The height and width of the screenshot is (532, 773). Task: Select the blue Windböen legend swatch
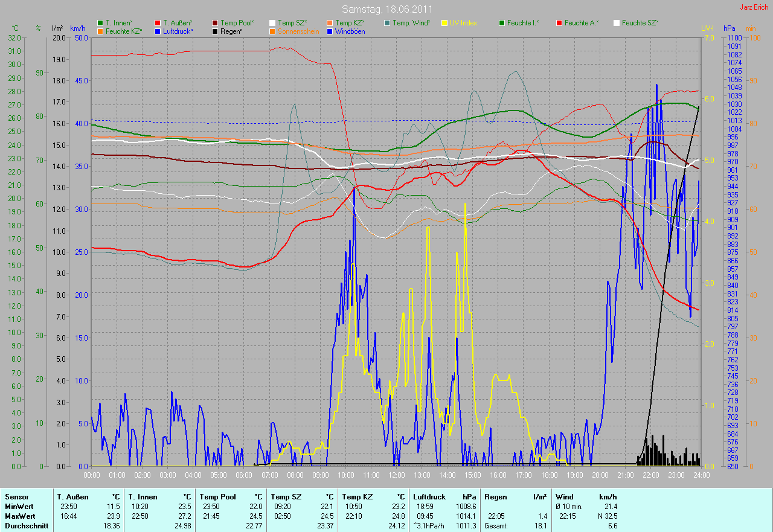point(330,31)
